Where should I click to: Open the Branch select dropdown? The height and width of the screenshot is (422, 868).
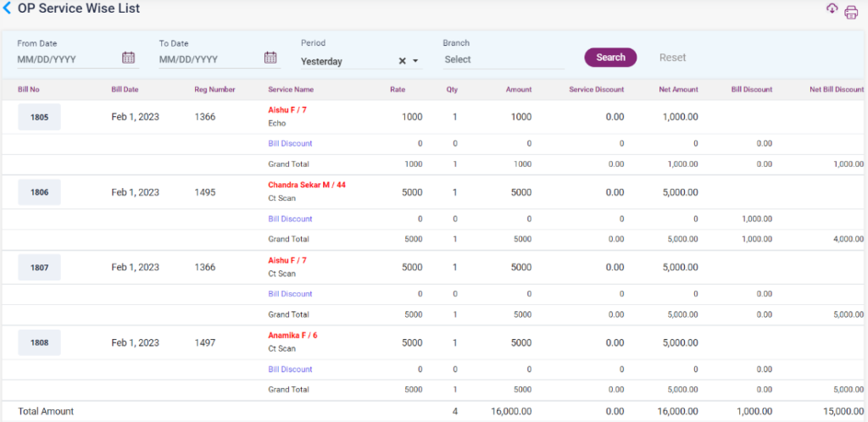coord(503,59)
